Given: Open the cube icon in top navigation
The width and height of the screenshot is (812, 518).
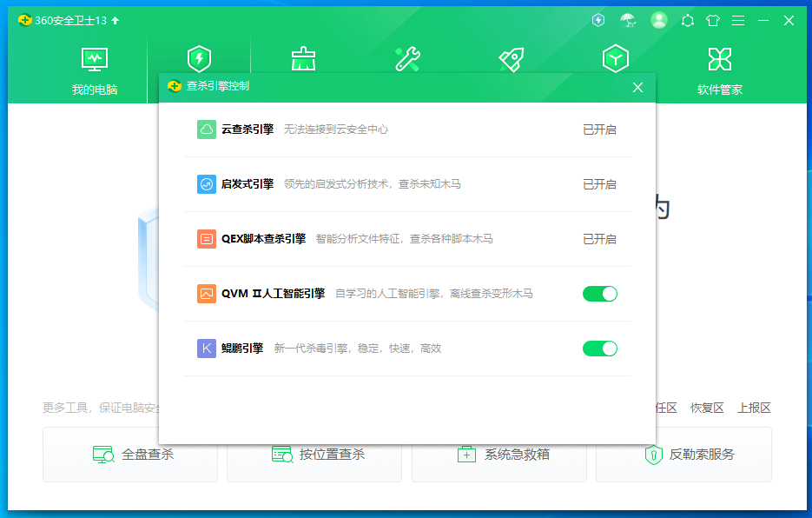Looking at the screenshot, I should (x=616, y=59).
